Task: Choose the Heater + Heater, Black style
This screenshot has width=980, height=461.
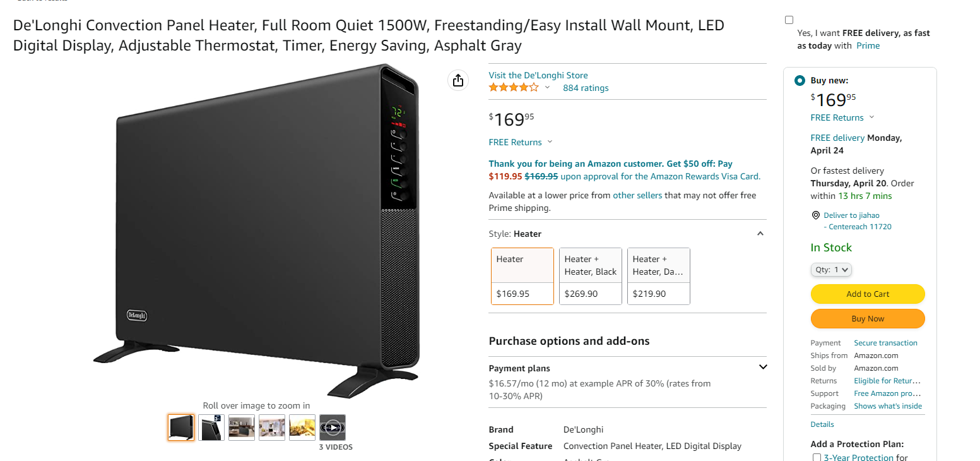Action: (591, 276)
